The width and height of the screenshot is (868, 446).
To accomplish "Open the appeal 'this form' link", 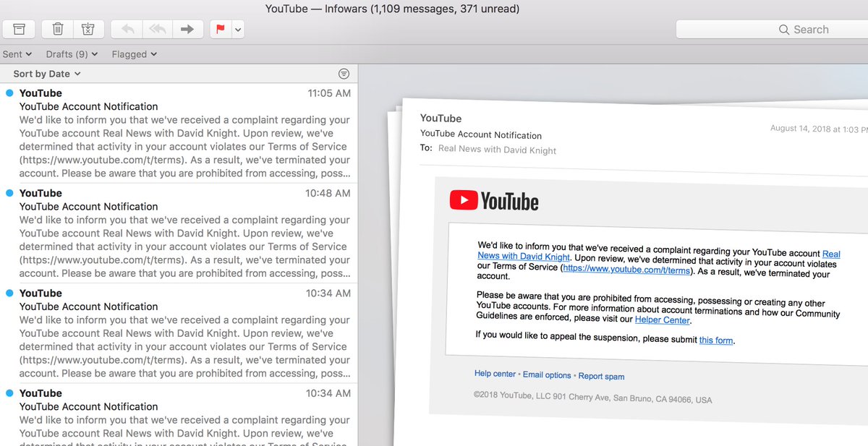I will click(x=716, y=340).
